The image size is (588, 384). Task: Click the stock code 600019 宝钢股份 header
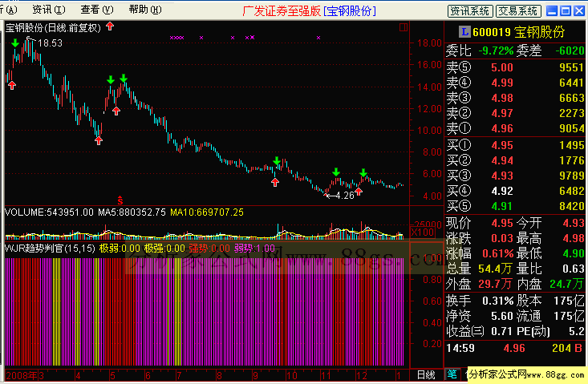point(519,32)
